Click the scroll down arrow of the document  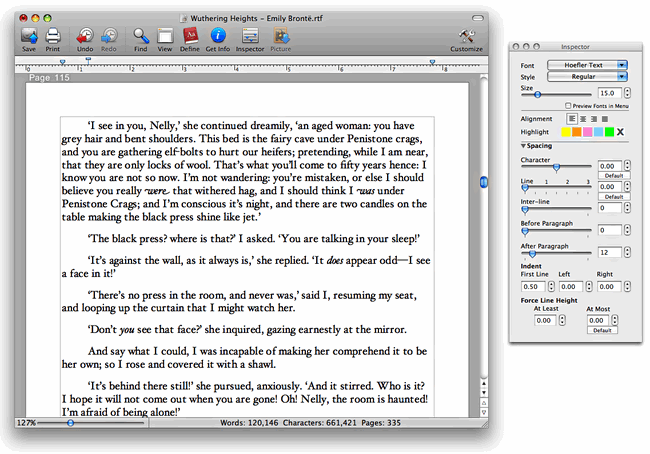(484, 392)
